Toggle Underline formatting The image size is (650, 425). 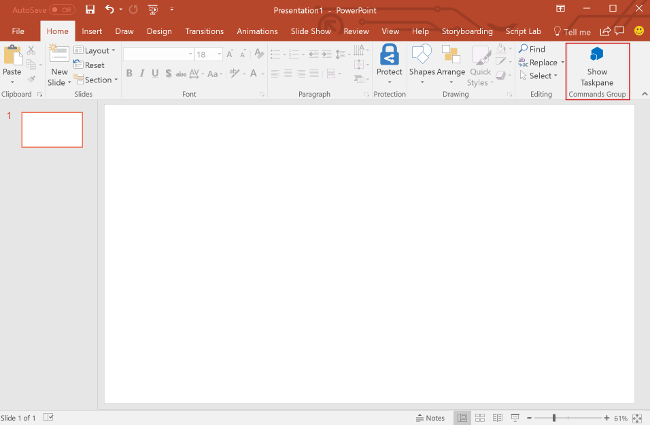click(x=155, y=73)
